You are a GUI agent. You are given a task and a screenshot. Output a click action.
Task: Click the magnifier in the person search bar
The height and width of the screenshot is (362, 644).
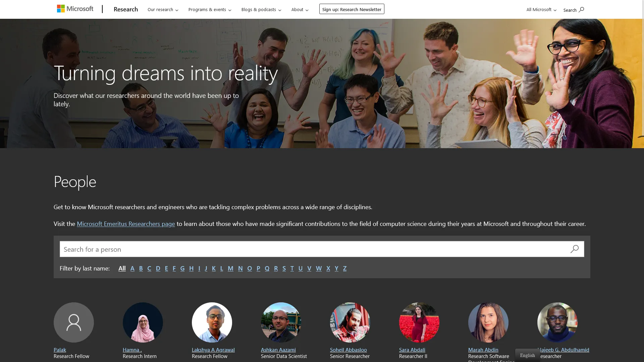tap(575, 249)
